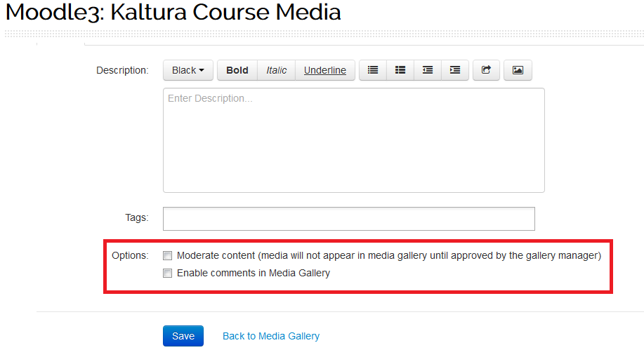This screenshot has width=644, height=364.
Task: Click the Enable comments in Media Gallery label
Action: 254,274
